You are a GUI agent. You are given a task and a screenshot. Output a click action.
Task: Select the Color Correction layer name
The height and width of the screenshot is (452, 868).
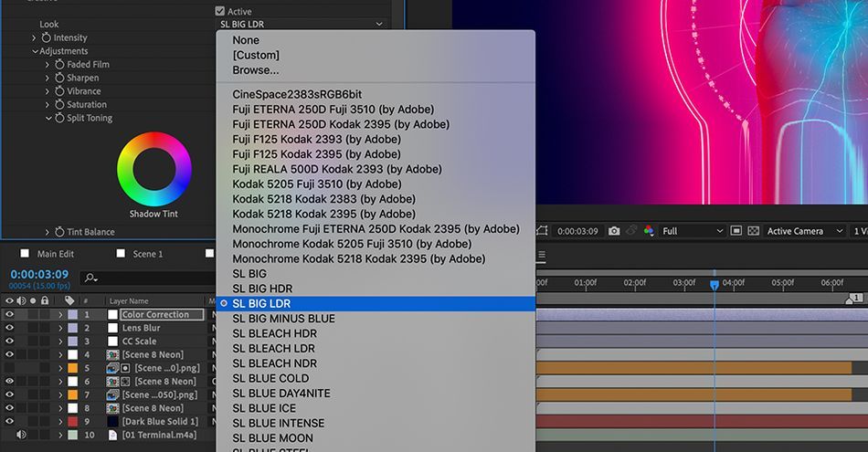point(156,314)
